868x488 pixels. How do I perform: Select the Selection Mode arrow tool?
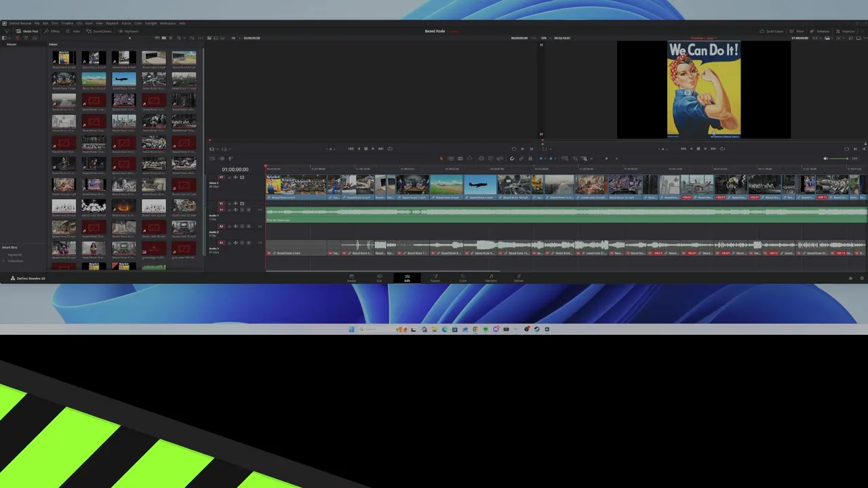tap(441, 159)
